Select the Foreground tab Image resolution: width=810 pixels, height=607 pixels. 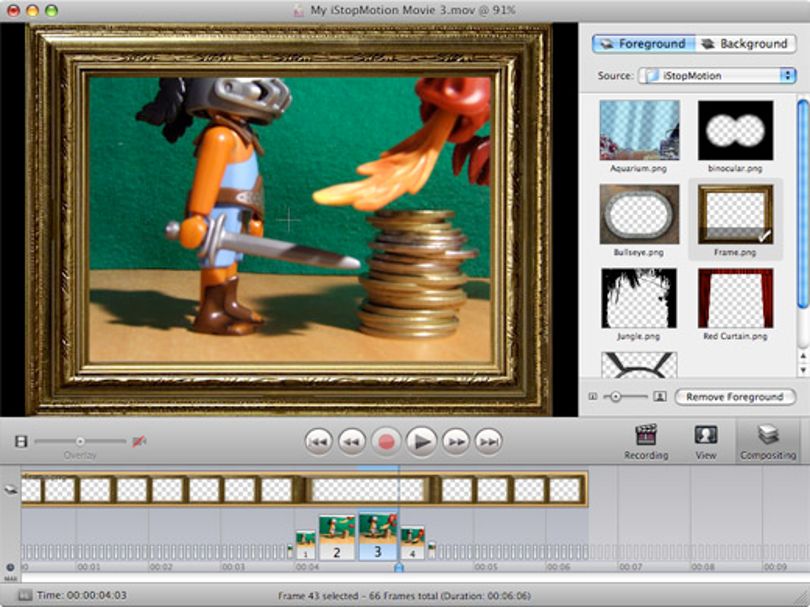tap(644, 44)
